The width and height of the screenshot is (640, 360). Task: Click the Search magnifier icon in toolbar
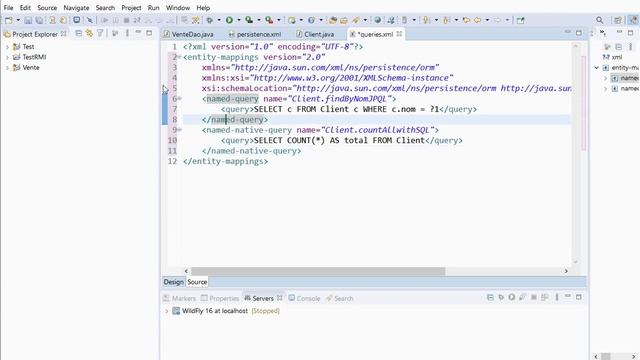(599, 20)
